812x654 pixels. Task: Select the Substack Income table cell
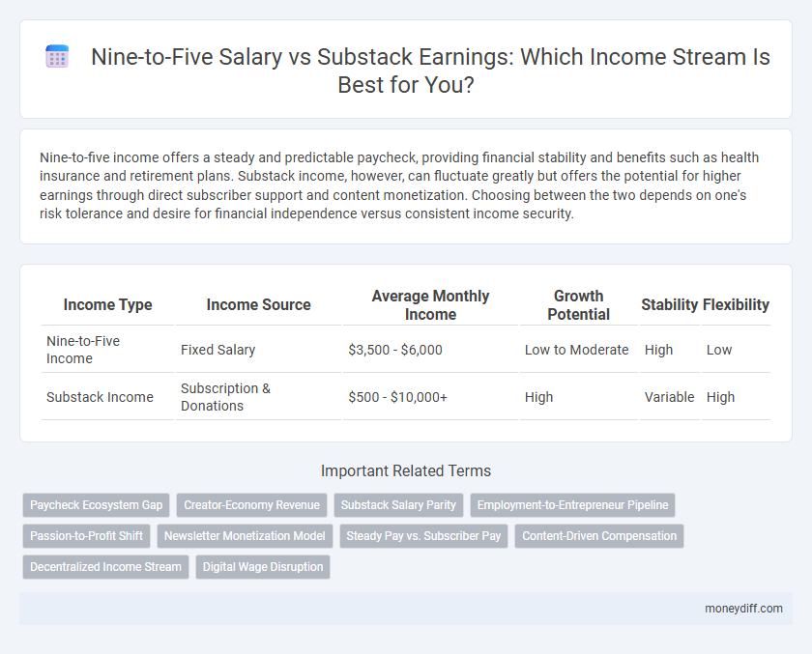[x=107, y=397]
